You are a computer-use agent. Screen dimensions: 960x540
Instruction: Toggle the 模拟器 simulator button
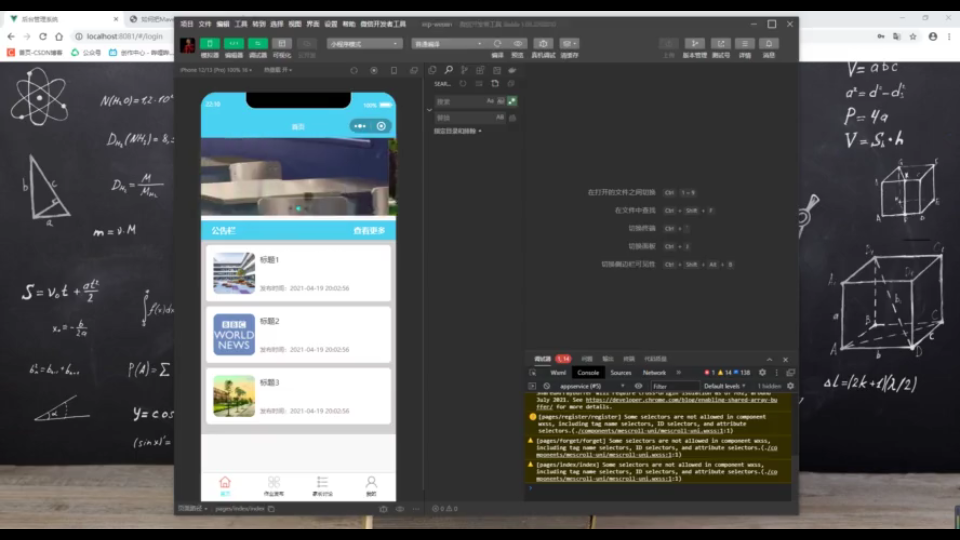click(x=209, y=43)
